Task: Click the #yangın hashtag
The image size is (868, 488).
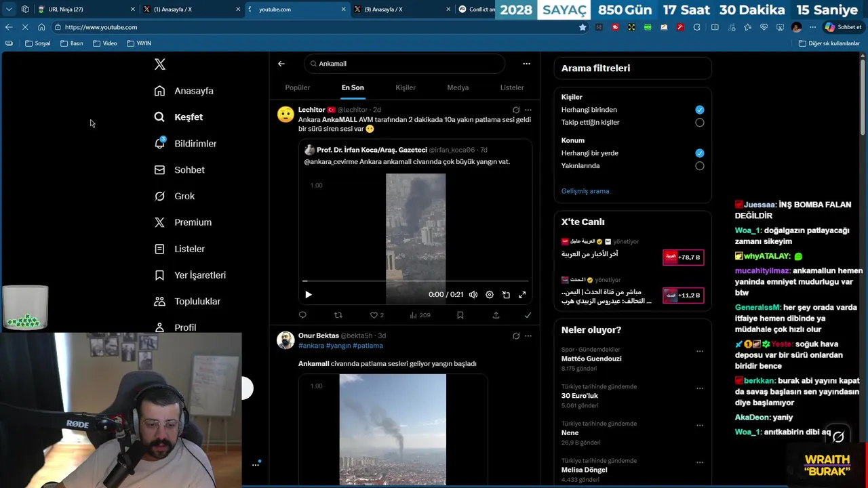Action: pos(338,346)
